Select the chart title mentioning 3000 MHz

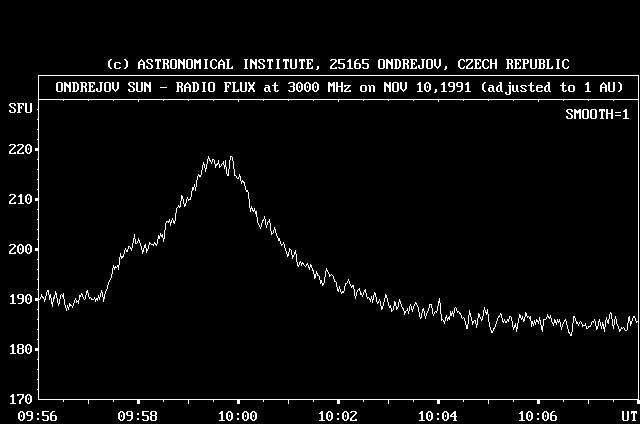point(338,87)
